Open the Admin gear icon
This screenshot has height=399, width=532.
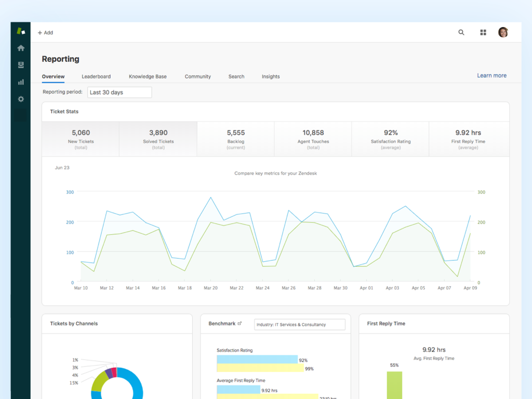click(x=21, y=99)
